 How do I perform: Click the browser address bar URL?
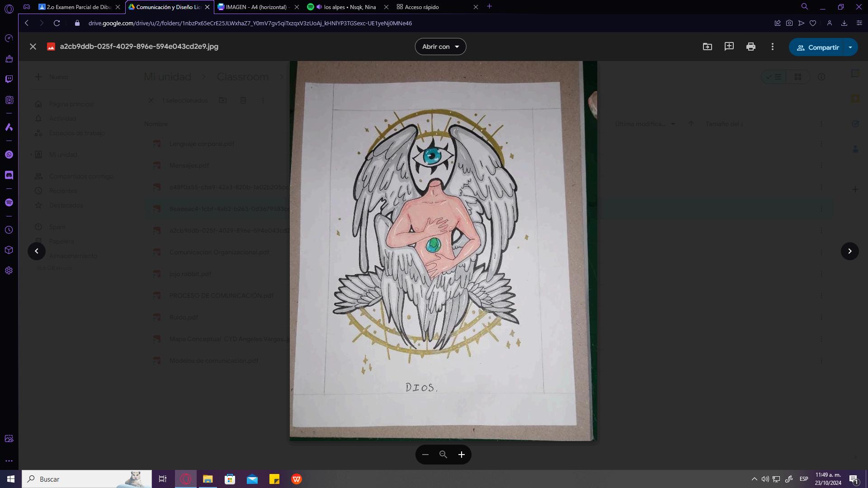pyautogui.click(x=250, y=23)
